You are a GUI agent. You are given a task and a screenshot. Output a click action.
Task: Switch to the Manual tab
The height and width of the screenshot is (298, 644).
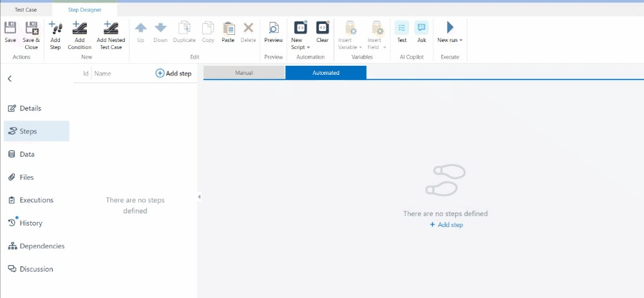click(x=244, y=73)
